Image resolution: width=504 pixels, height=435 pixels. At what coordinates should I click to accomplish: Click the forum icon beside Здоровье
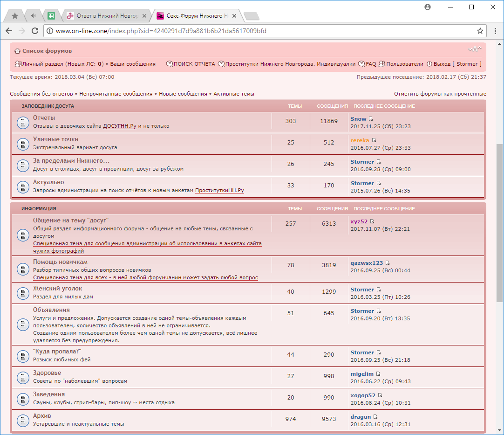pos(23,377)
